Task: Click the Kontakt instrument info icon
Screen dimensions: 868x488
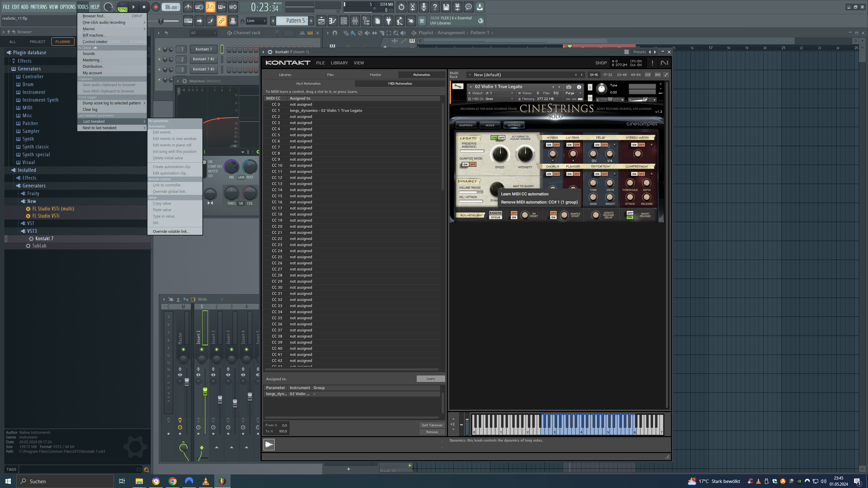Action: [579, 87]
